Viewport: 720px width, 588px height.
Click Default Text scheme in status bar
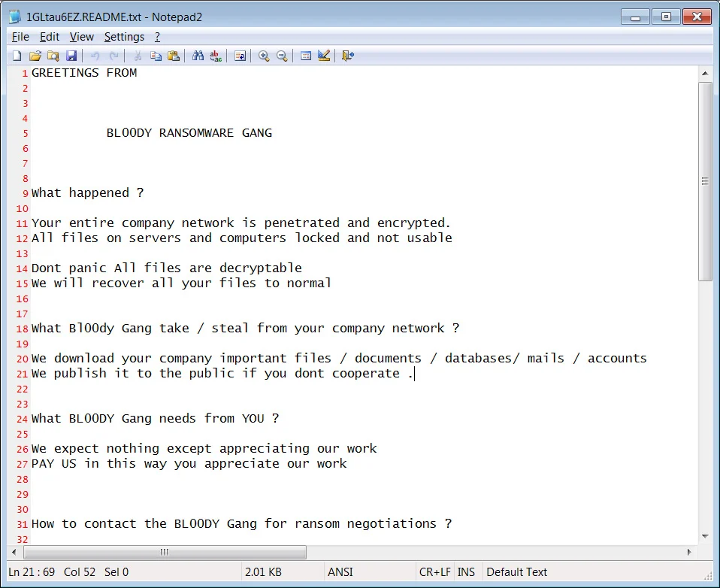[516, 572]
